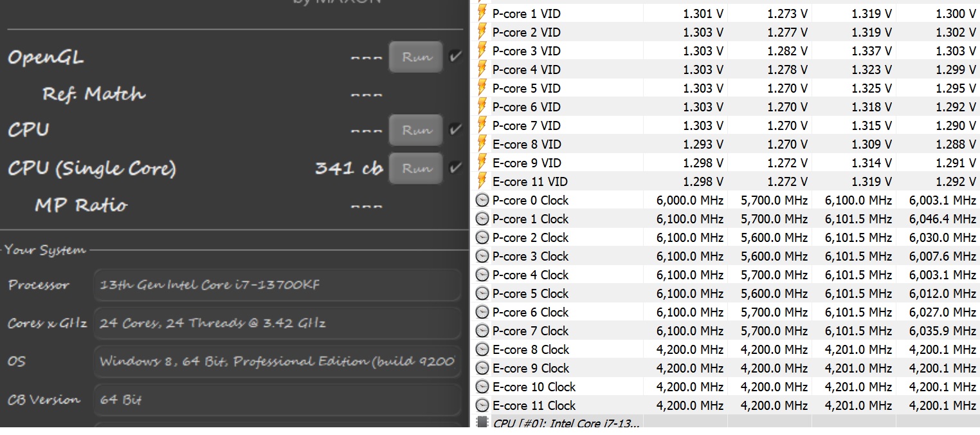
Task: Click the MP Ratio label in Cinebench
Action: point(81,205)
